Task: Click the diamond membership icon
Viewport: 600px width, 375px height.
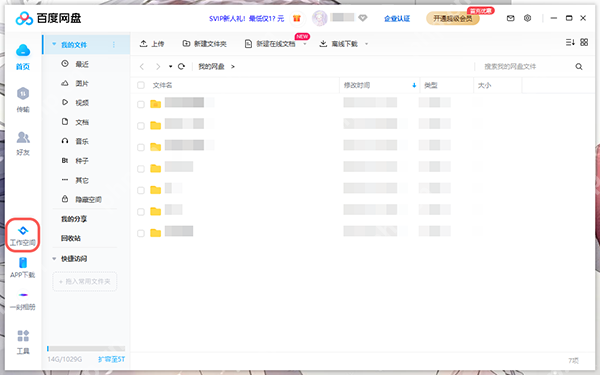Action: click(362, 18)
